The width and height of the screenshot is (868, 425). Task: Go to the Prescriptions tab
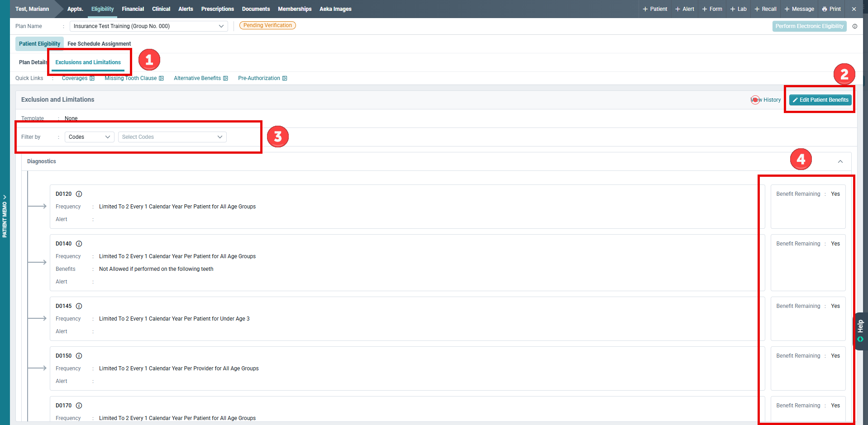pyautogui.click(x=218, y=9)
